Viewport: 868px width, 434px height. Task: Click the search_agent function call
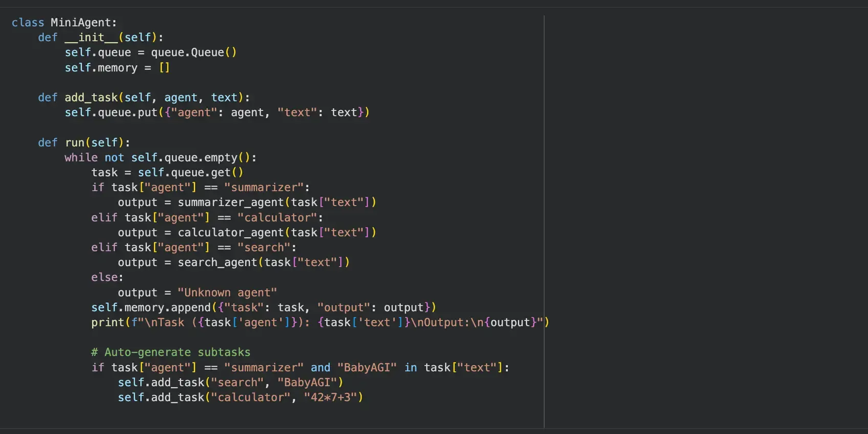pyautogui.click(x=217, y=262)
